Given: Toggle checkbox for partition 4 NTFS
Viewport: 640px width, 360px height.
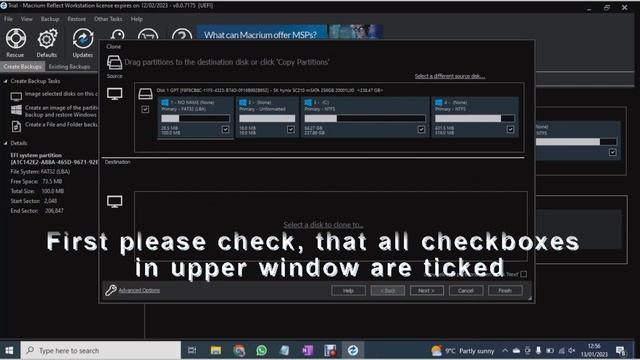Looking at the screenshot, I should [x=510, y=129].
